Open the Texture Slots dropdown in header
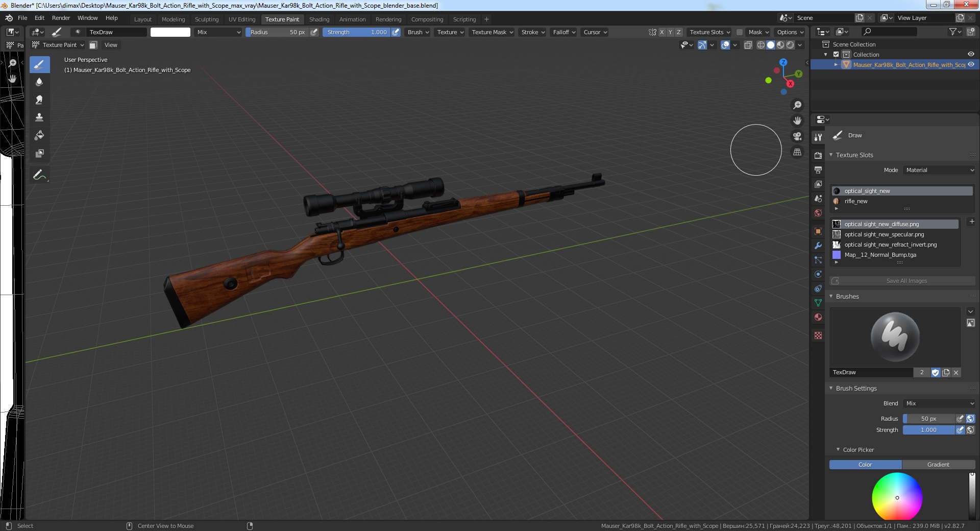 click(709, 32)
